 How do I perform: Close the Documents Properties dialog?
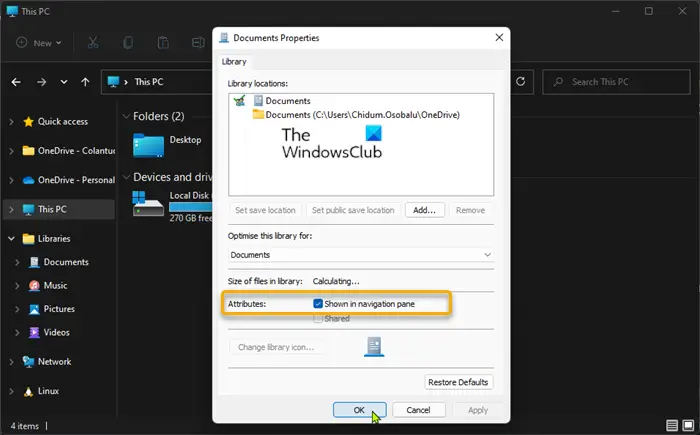pos(499,38)
